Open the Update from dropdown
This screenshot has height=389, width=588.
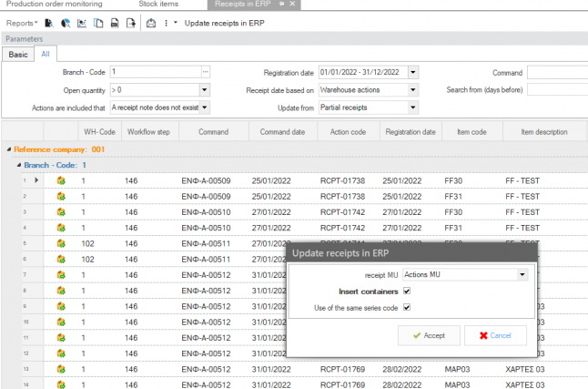click(x=413, y=107)
